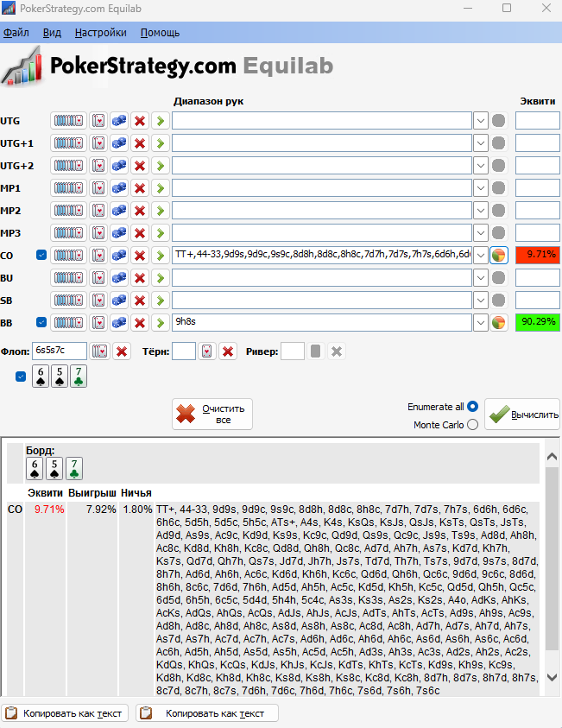
Task: Click 7 of clubs card below flop field
Action: coord(79,376)
